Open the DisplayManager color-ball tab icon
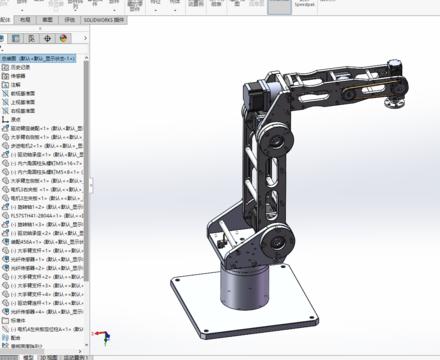The height and width of the screenshot is (360, 440). tap(63, 39)
